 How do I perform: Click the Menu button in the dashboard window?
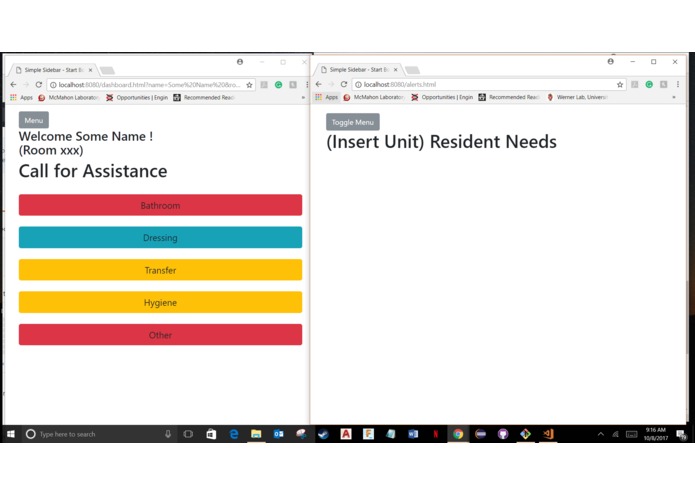[34, 120]
